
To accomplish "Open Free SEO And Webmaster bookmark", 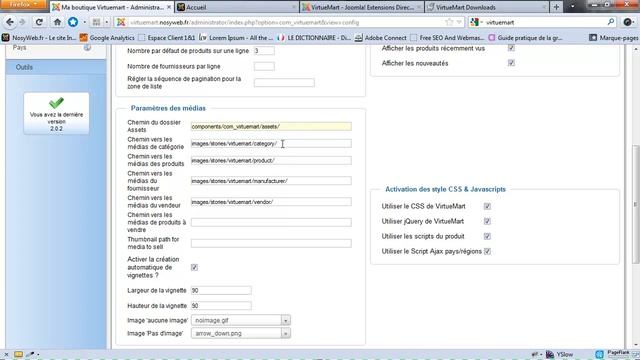I will pyautogui.click(x=447, y=38).
